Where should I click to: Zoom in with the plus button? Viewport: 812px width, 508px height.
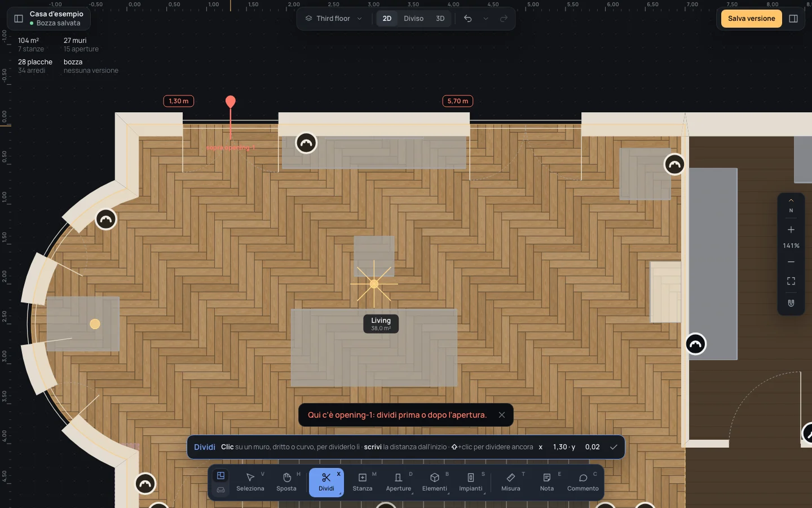(791, 230)
